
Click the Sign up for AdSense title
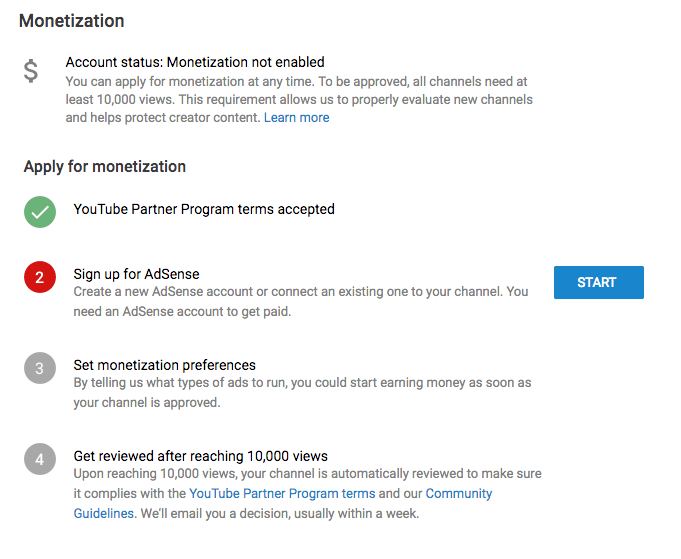click(136, 274)
